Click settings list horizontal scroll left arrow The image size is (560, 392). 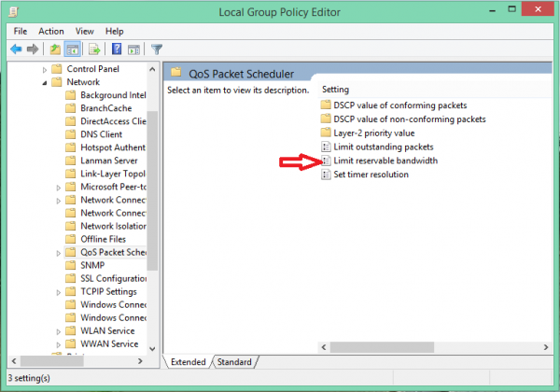pyautogui.click(x=324, y=347)
